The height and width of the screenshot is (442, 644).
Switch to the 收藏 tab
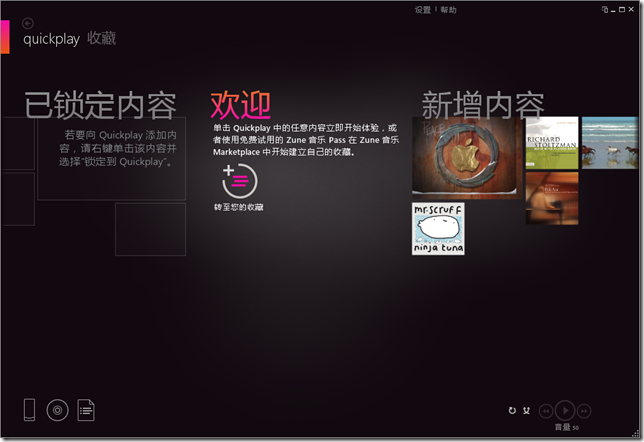[x=101, y=38]
